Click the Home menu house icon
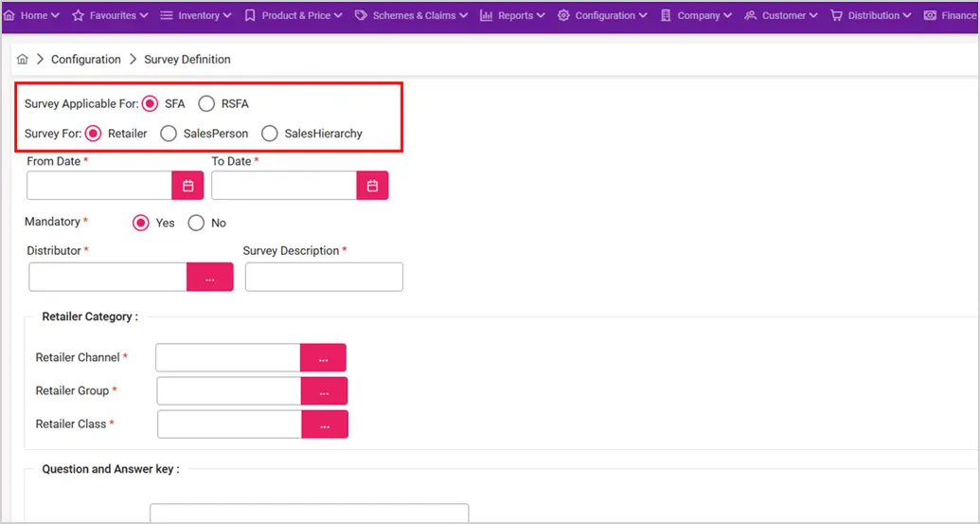The width and height of the screenshot is (980, 524). 9,15
